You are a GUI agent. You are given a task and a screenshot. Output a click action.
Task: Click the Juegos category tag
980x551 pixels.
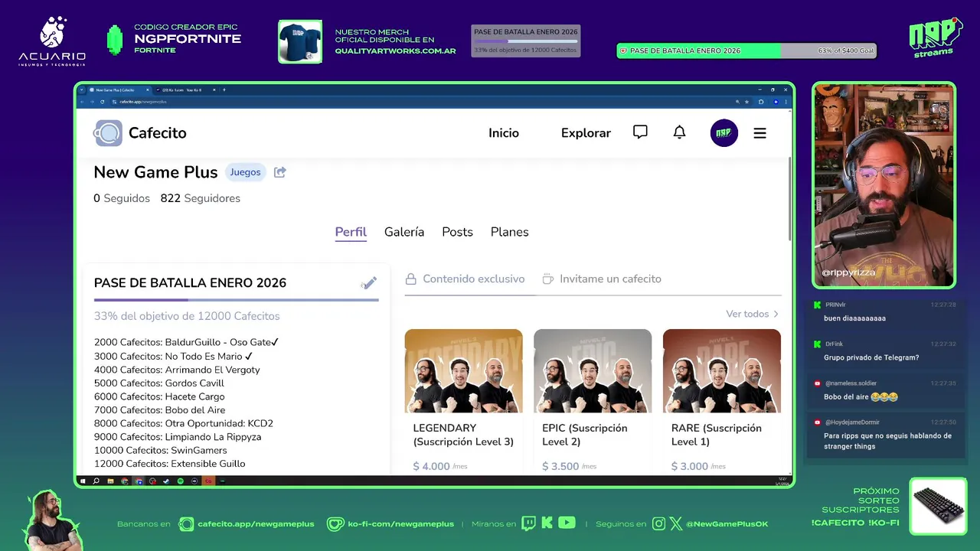coord(245,172)
